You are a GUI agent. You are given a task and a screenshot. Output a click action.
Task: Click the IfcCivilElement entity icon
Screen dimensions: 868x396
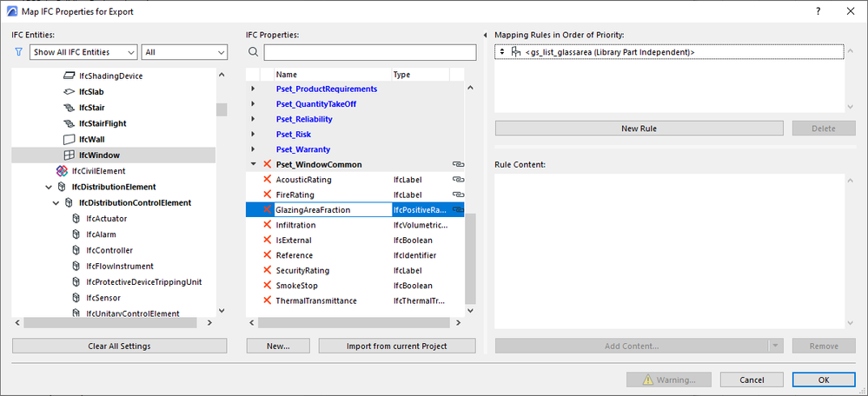pyautogui.click(x=61, y=171)
